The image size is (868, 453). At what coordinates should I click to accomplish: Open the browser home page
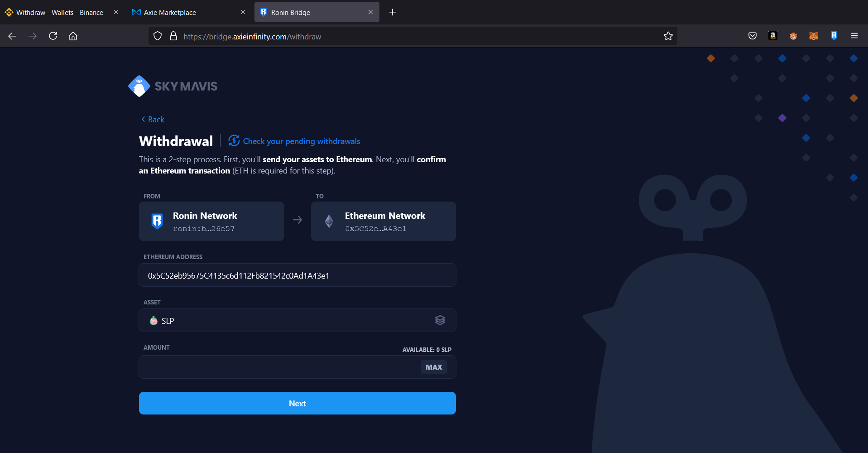(73, 36)
